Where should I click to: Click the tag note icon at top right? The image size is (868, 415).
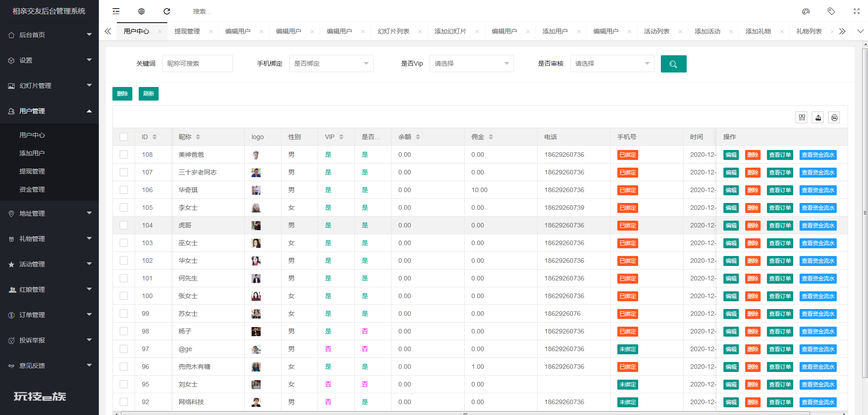click(x=831, y=11)
